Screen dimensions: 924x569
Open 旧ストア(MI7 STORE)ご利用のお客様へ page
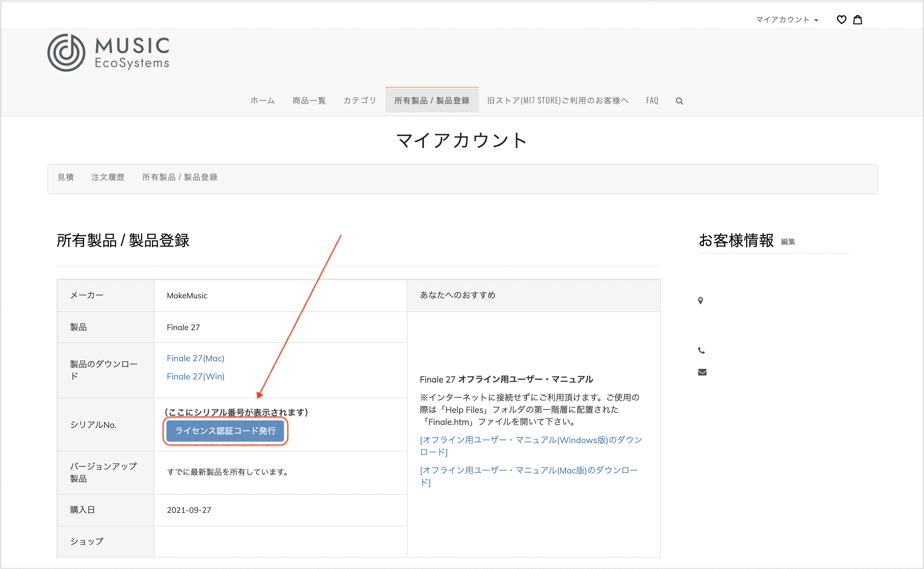(x=558, y=100)
